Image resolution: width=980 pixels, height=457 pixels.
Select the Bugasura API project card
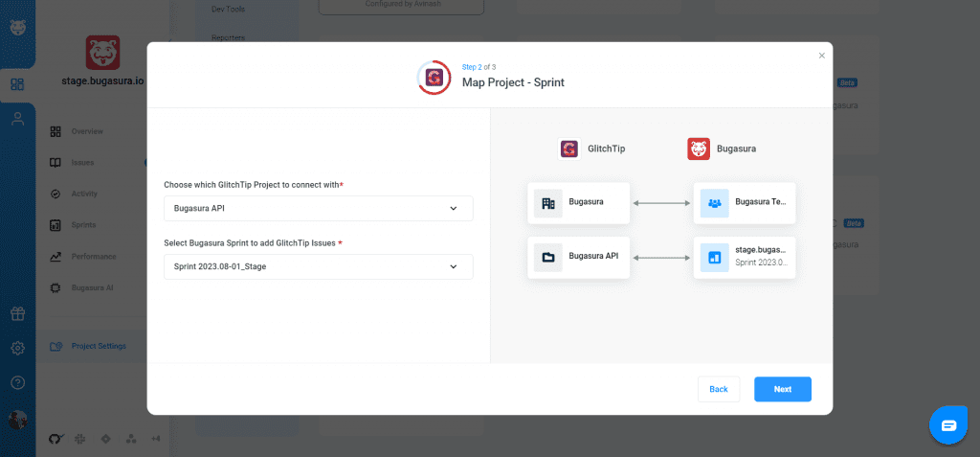(x=579, y=258)
